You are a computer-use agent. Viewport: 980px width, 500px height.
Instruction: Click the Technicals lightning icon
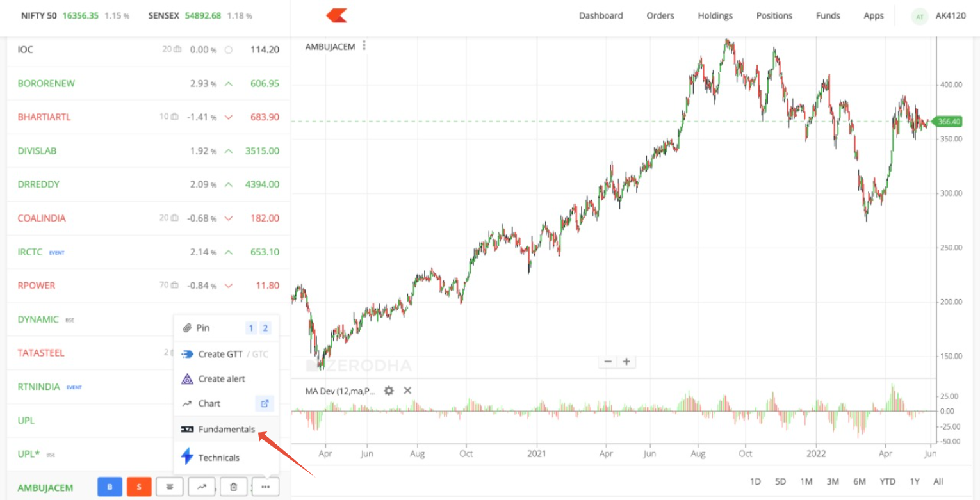click(187, 456)
